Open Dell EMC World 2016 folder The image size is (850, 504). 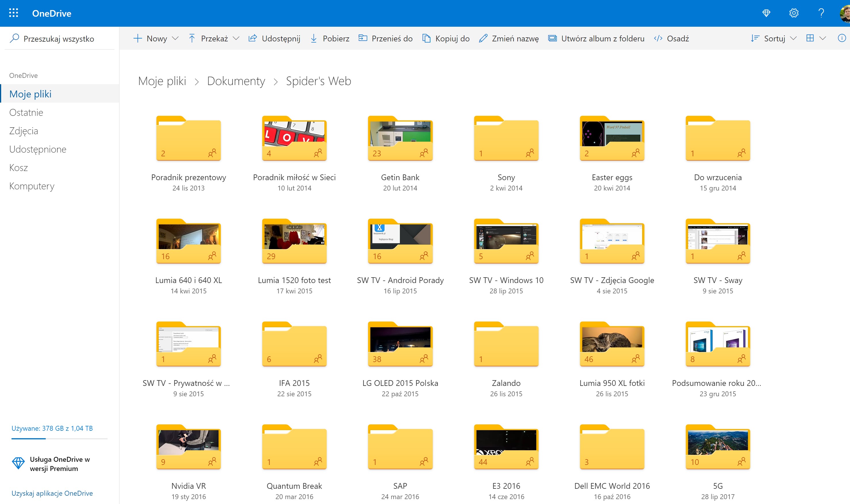click(612, 447)
